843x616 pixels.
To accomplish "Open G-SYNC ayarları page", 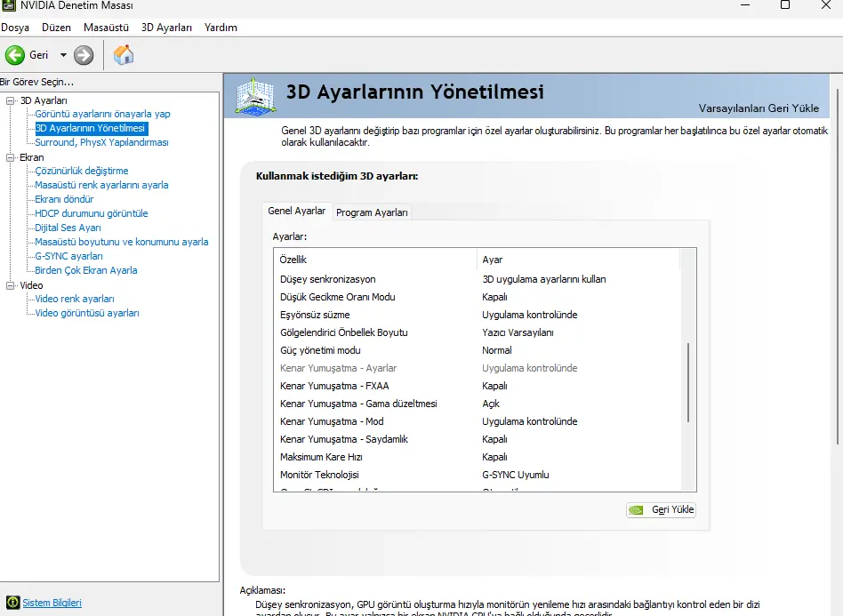I will 68,256.
